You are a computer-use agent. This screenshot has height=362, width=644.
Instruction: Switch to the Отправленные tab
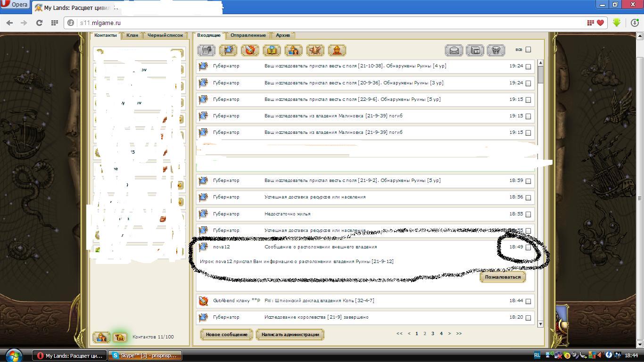[248, 35]
